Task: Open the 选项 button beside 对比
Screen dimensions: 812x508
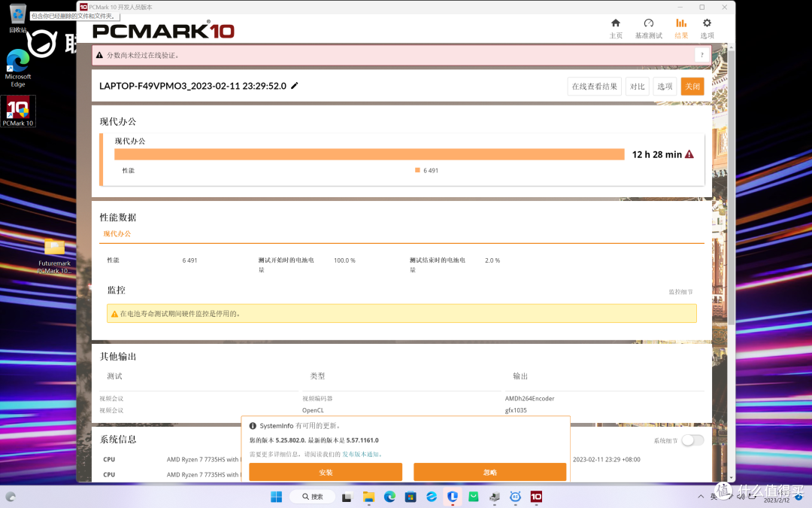Action: [x=665, y=87]
